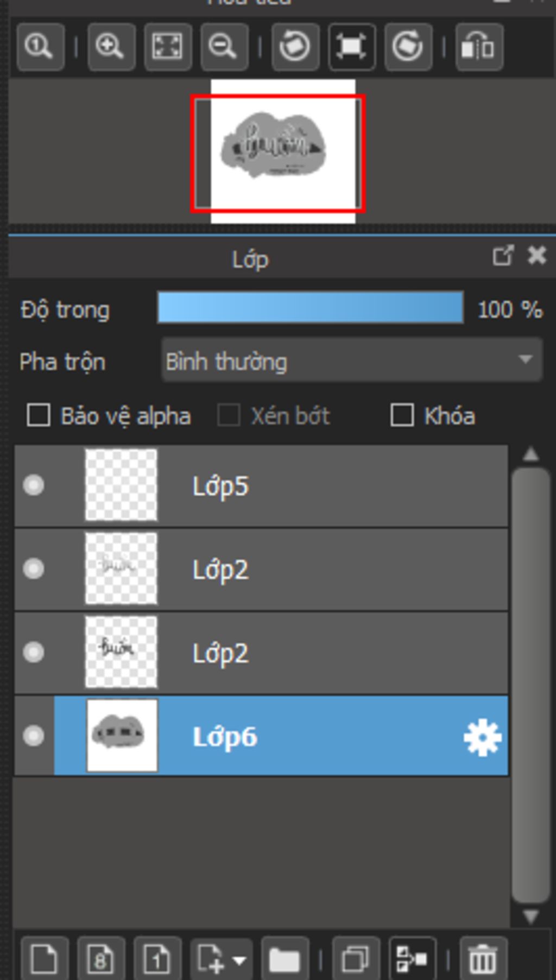Viewport: 556px width, 980px height.
Task: Select the Lớp5 layer thumbnail
Action: pyautogui.click(x=121, y=485)
